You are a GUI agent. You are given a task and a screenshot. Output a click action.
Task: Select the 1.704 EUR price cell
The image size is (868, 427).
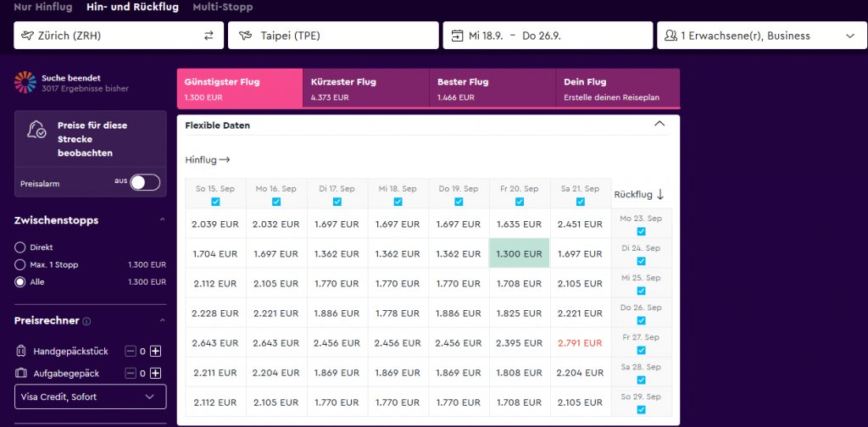click(x=215, y=254)
